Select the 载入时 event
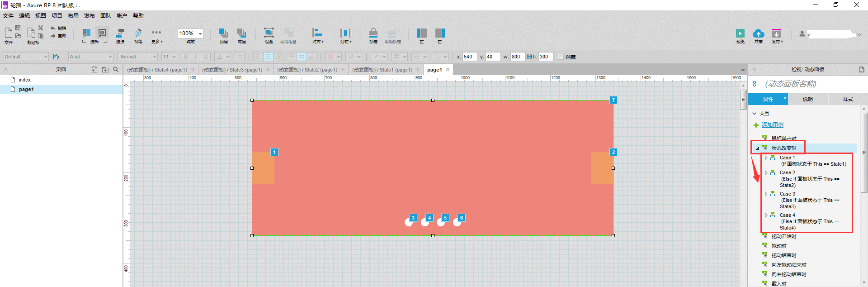The image size is (868, 287). (779, 284)
